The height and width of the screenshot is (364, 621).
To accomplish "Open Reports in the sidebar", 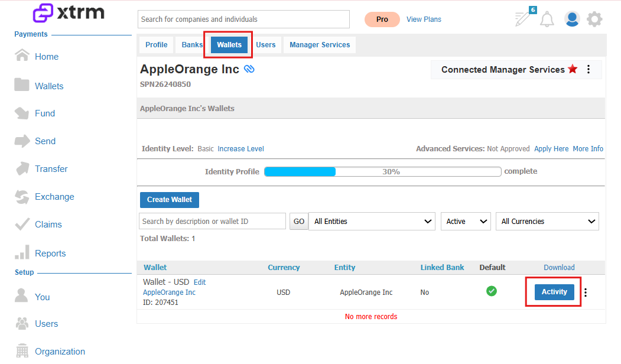I will (50, 253).
